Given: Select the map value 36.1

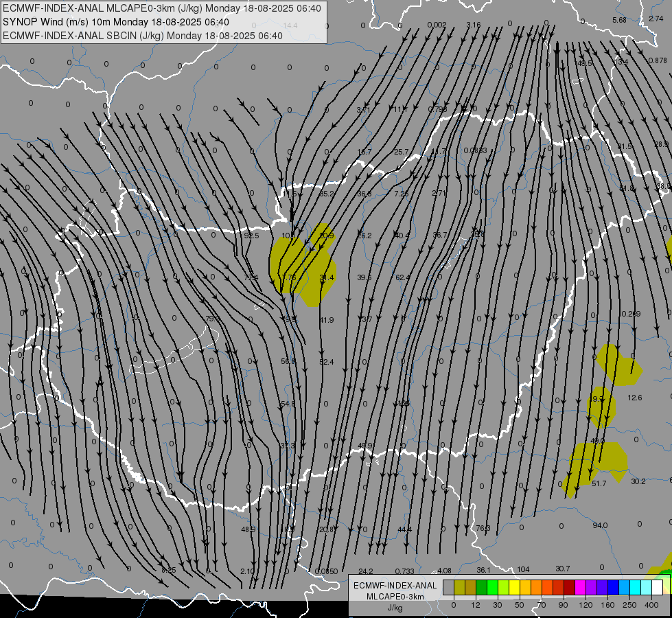Looking at the screenshot, I should pyautogui.click(x=483, y=570).
